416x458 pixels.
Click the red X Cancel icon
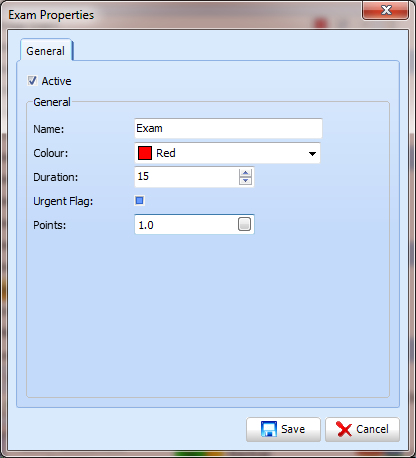[x=344, y=429]
